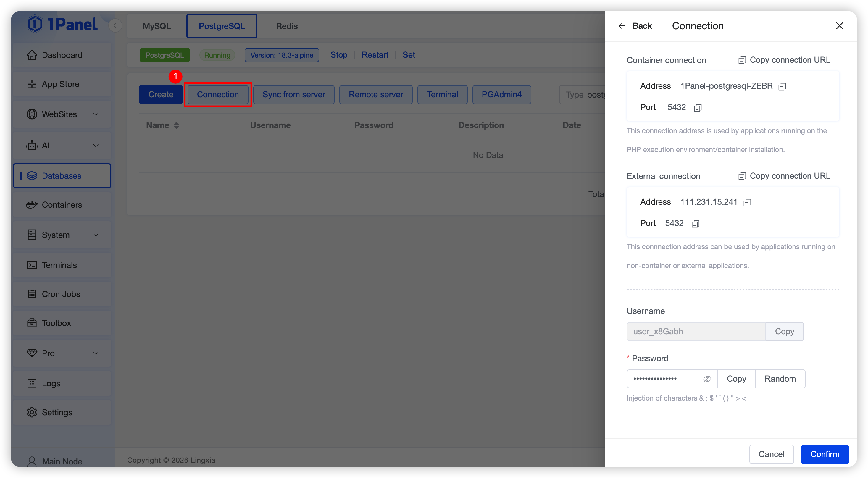Collapse the sidebar with the chevron button
868x478 pixels.
tap(115, 26)
